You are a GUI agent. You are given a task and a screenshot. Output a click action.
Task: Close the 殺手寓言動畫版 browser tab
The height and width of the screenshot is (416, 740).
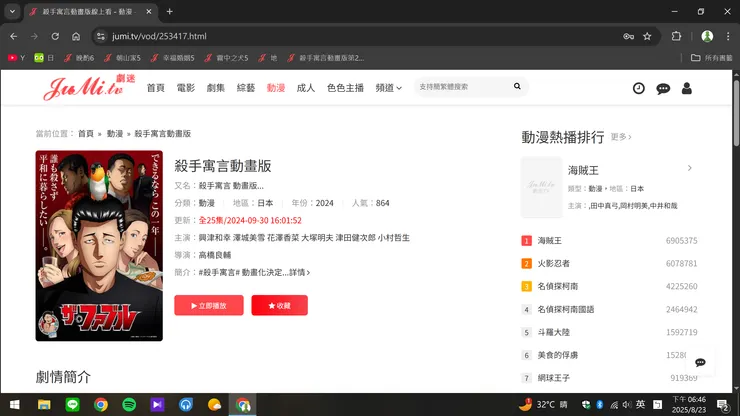click(149, 11)
